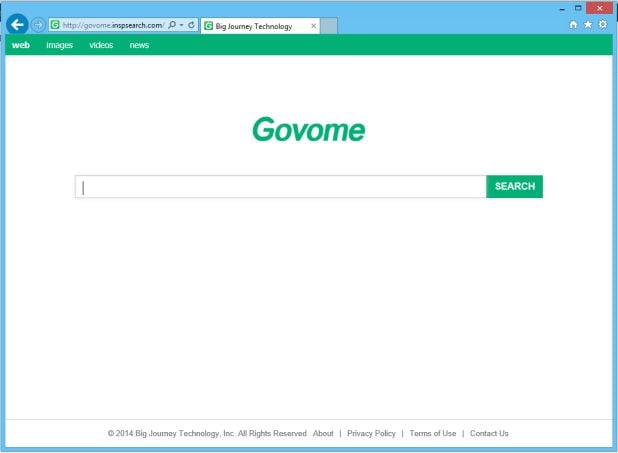
Task: Click the magnifier search icon in address bar
Action: pyautogui.click(x=172, y=25)
